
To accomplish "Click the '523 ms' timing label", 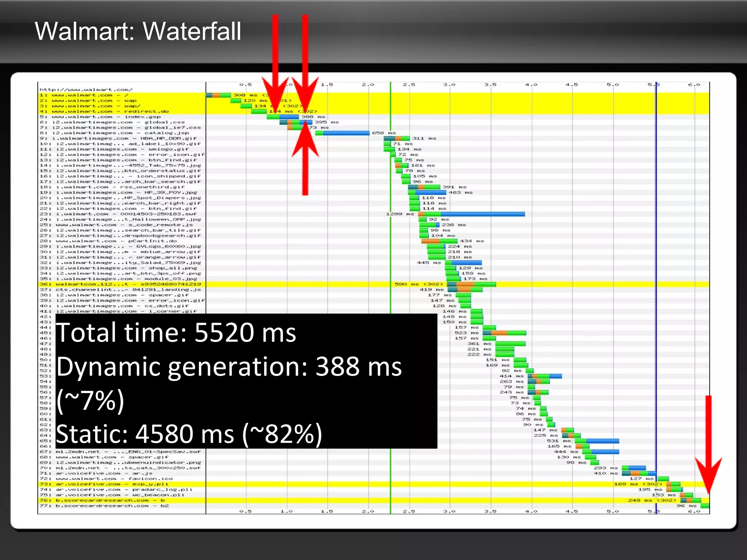I will [x=467, y=332].
